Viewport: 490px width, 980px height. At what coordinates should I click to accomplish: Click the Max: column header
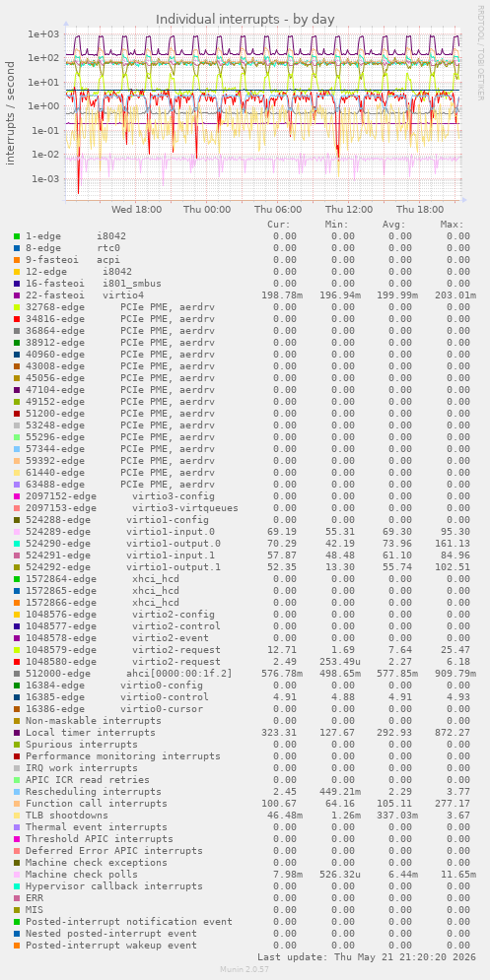click(452, 225)
